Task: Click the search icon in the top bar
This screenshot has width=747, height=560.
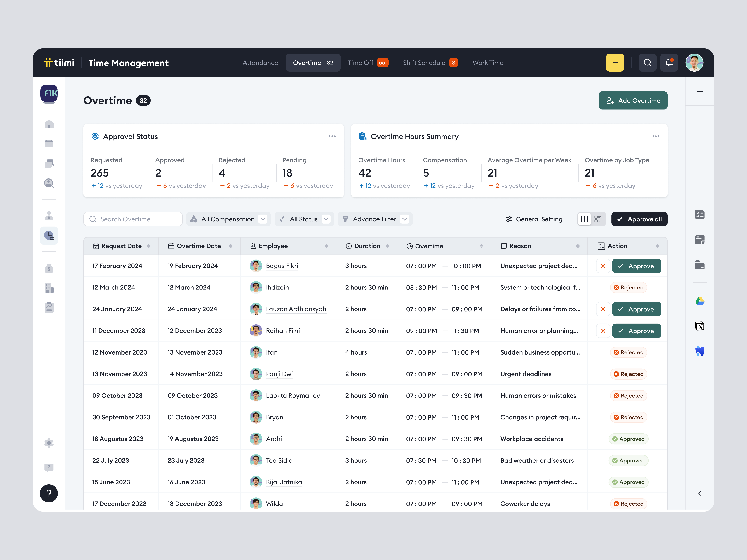Action: (647, 62)
